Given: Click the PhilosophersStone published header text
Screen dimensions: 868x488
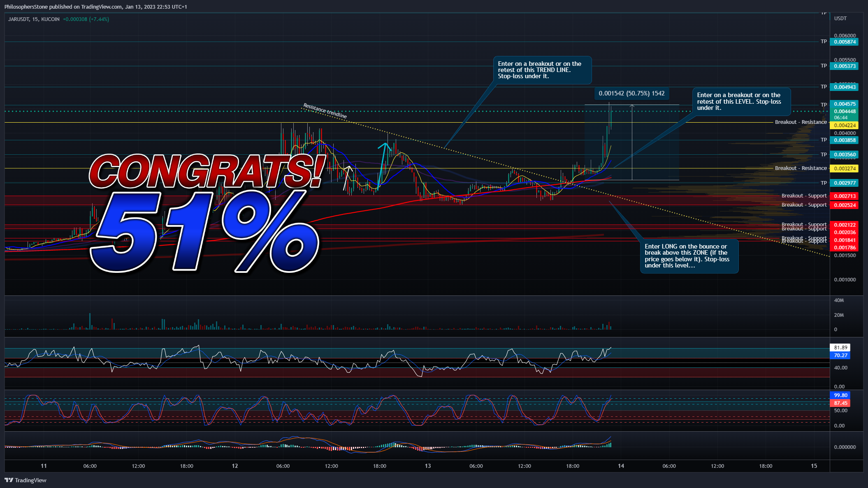Looking at the screenshot, I should (x=95, y=7).
